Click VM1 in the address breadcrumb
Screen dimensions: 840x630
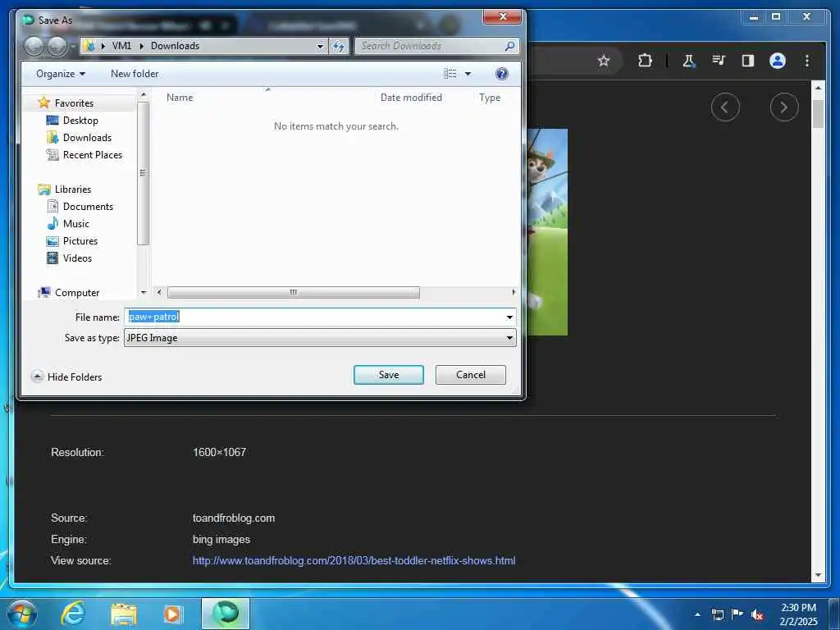pos(121,46)
